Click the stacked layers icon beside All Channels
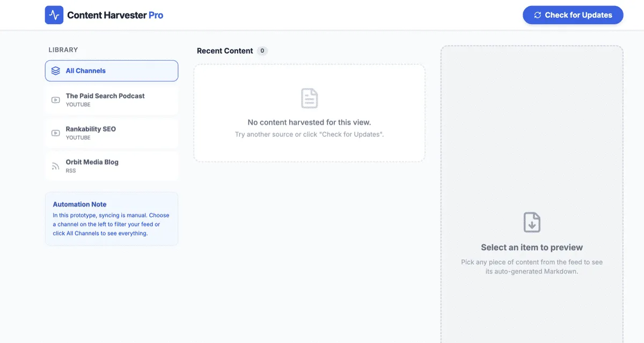Screen dimensions: 644x343 coord(56,71)
